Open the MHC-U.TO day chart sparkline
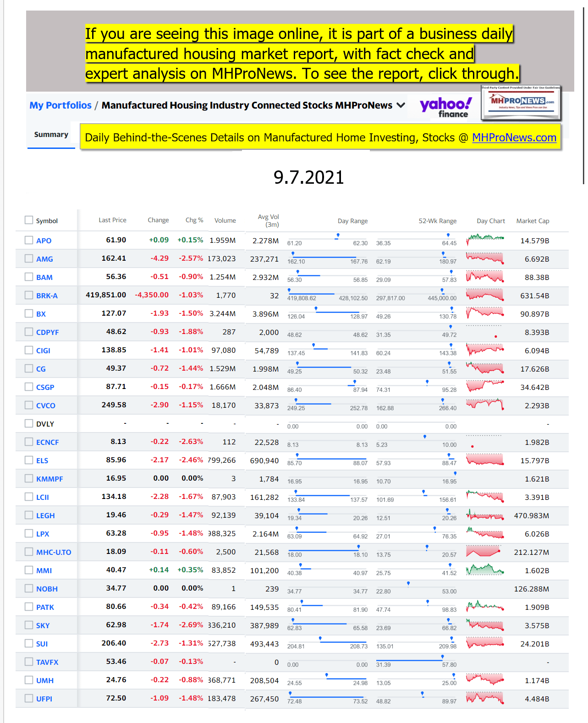Screen dimensions: 588x723 point(485,551)
